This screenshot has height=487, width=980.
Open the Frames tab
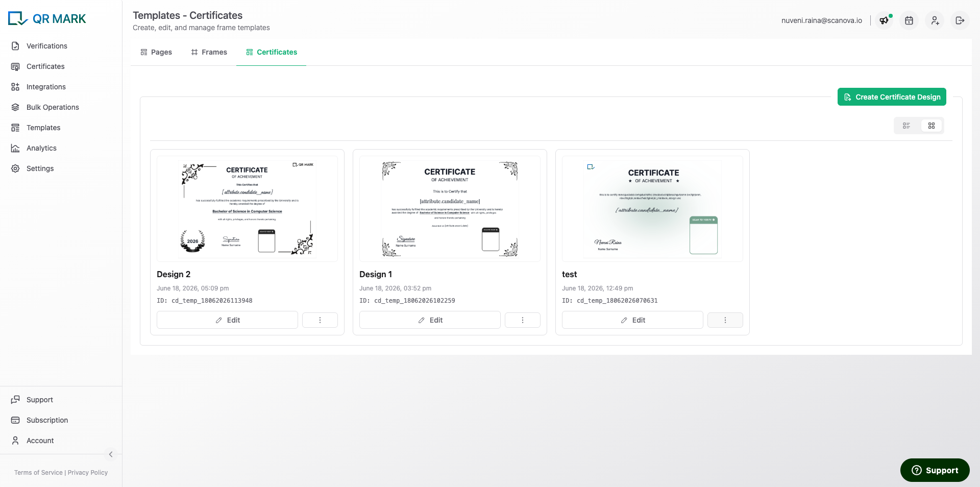coord(209,52)
